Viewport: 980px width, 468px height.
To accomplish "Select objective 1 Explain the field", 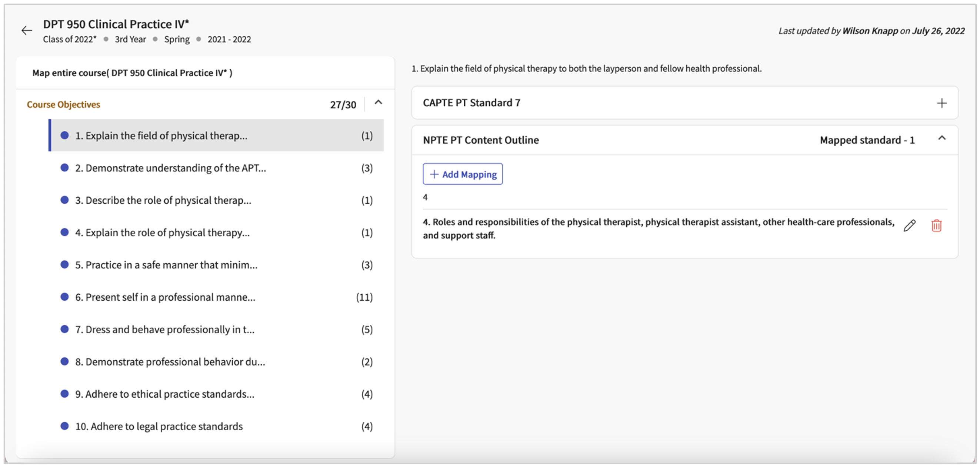I will tap(161, 136).
